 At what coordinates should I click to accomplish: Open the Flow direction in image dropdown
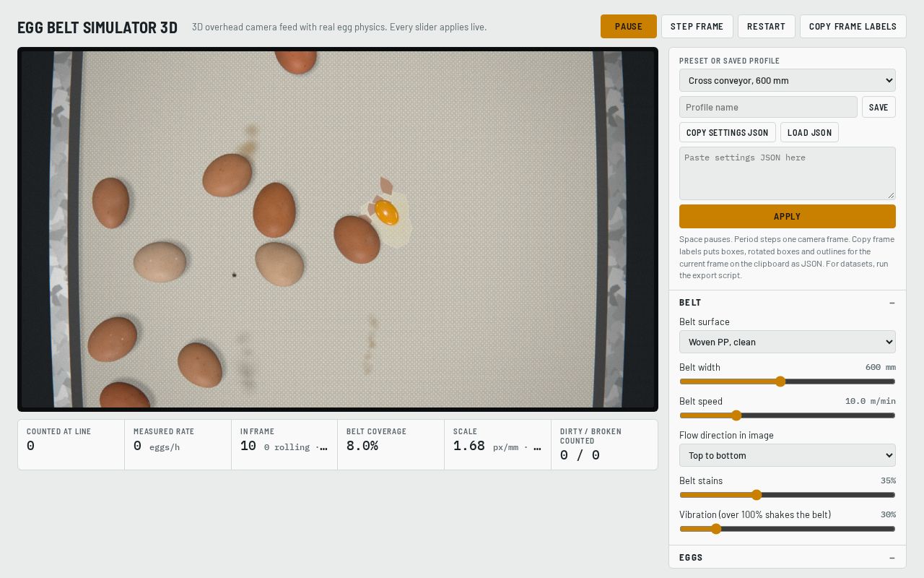click(x=788, y=455)
